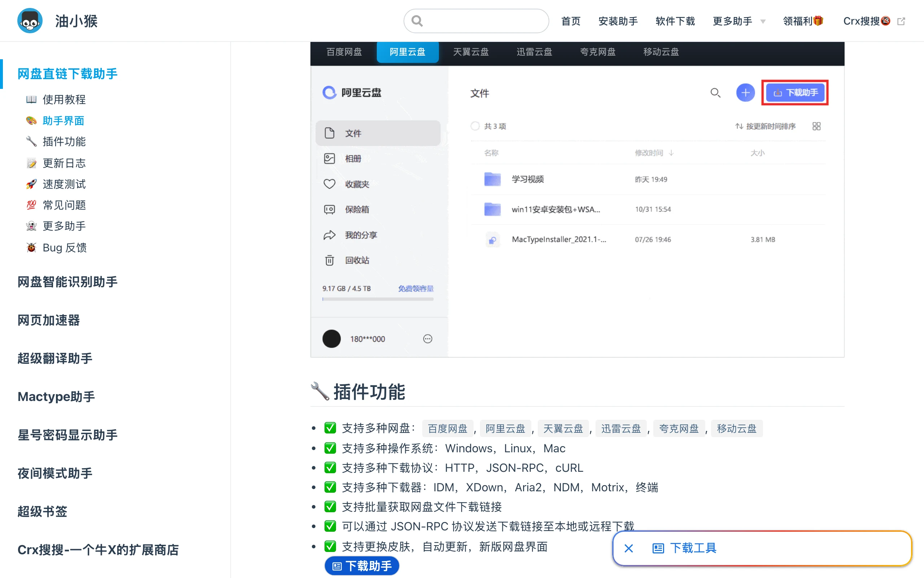Viewport: 924px width, 578px height.
Task: Switch to 夸克网盘 tab
Action: pos(598,52)
